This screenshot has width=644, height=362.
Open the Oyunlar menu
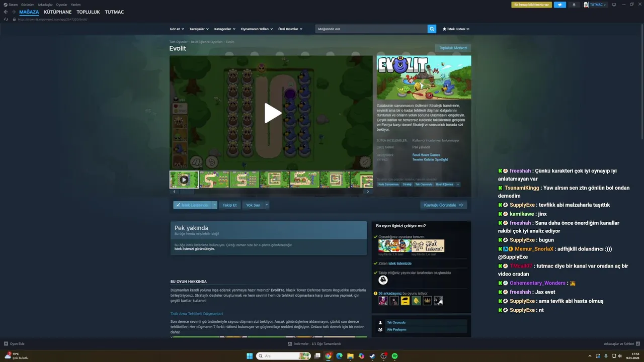point(62,5)
